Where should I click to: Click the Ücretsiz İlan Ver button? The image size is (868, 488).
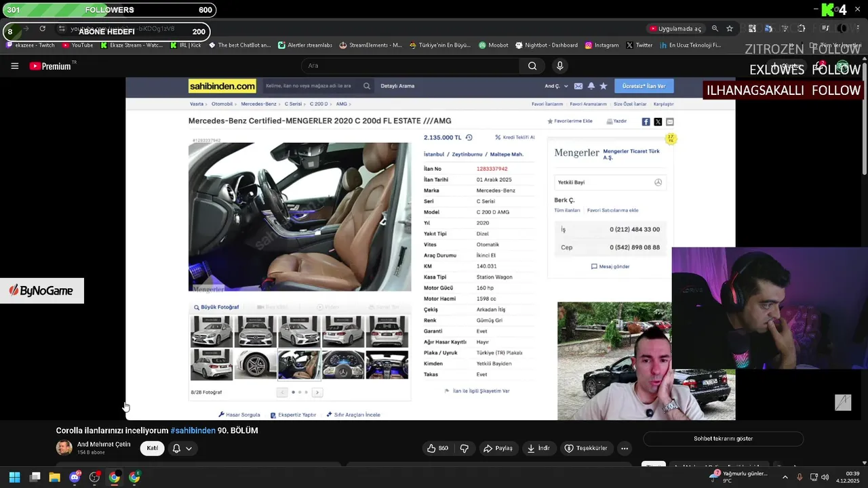644,86
